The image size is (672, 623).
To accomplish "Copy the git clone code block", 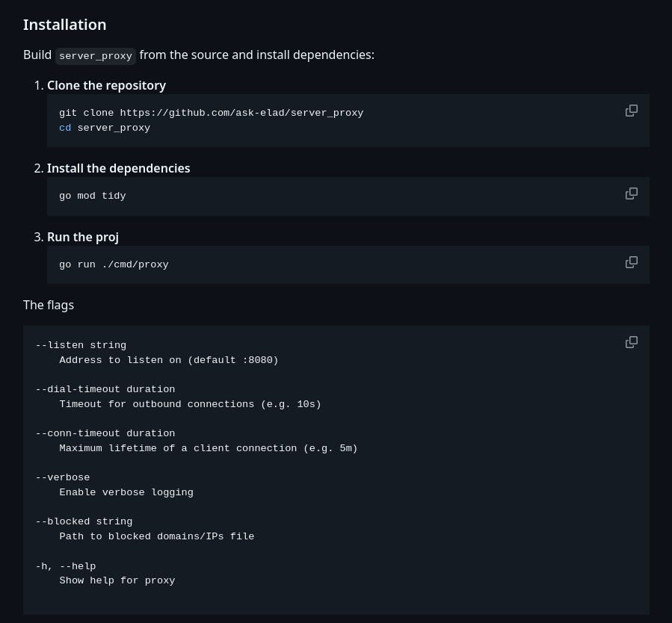I will [x=632, y=111].
